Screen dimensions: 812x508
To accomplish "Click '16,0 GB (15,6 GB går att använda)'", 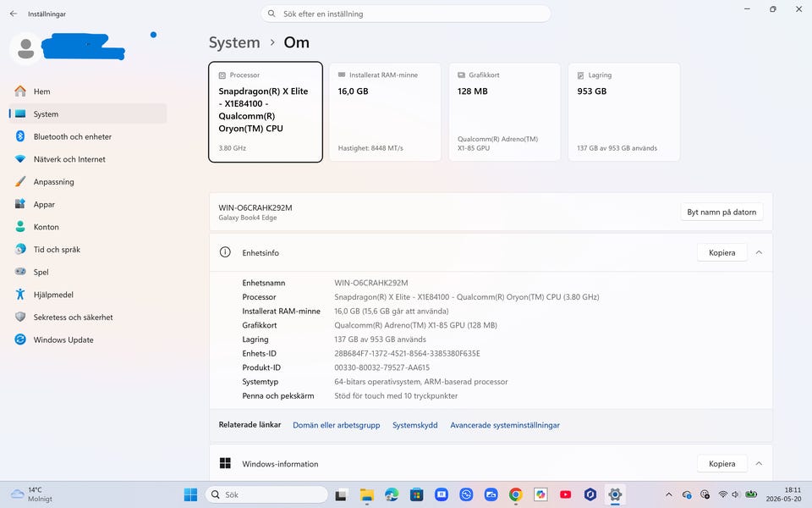I will [x=392, y=311].
